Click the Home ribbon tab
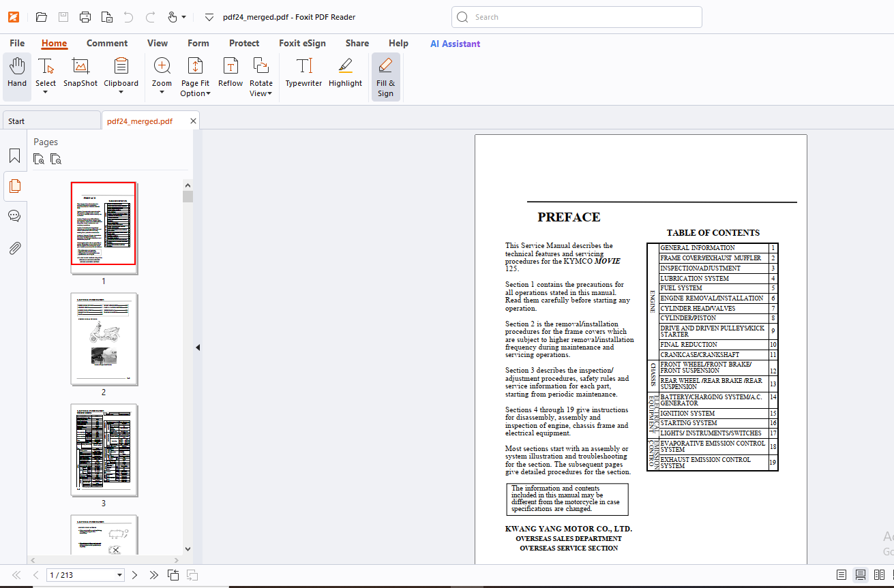 coord(54,43)
